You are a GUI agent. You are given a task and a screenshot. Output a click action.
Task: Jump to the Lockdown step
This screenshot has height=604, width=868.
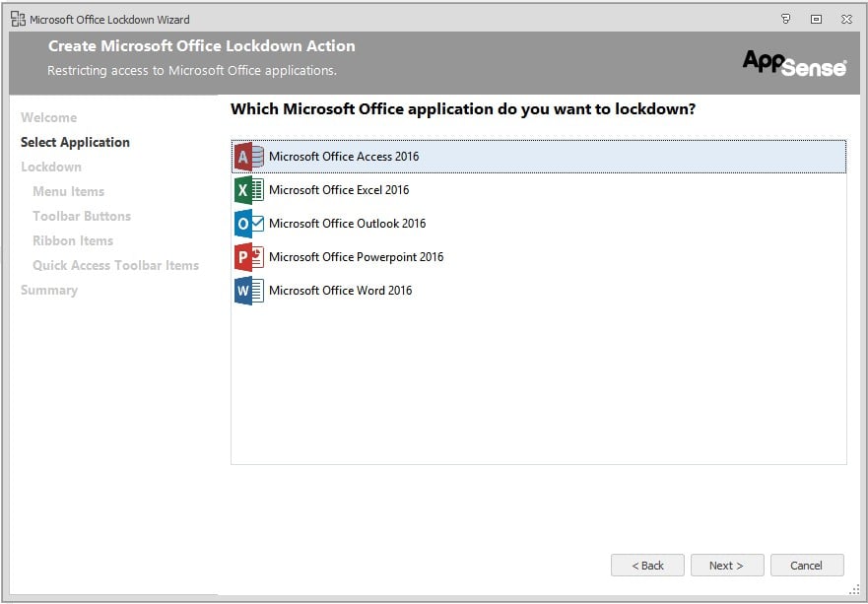click(51, 167)
